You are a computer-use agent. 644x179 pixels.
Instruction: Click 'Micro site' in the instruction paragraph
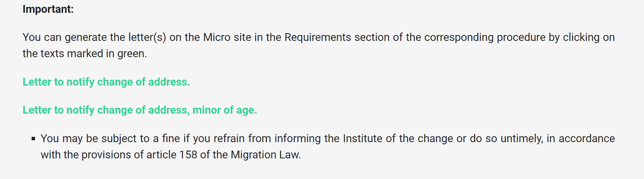[x=227, y=37]
